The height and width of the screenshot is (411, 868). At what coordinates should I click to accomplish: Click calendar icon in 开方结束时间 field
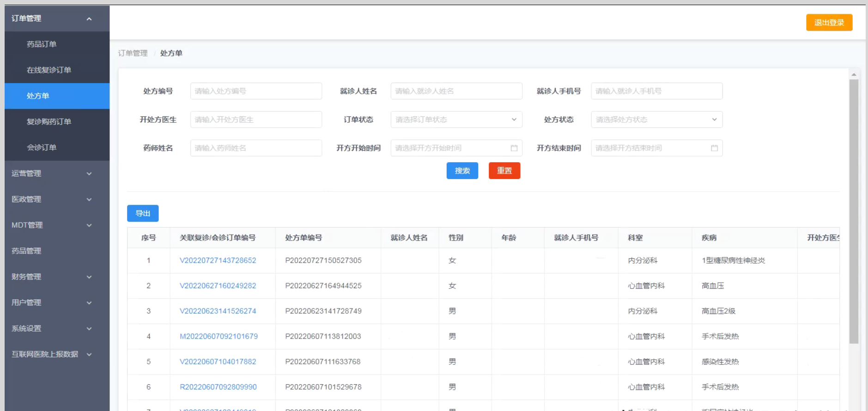click(x=714, y=148)
